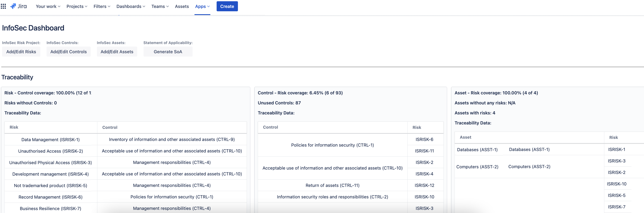Screen dimensions: 644x213
Task: Select Development management (ISRISK-4) cell
Action: (x=51, y=174)
